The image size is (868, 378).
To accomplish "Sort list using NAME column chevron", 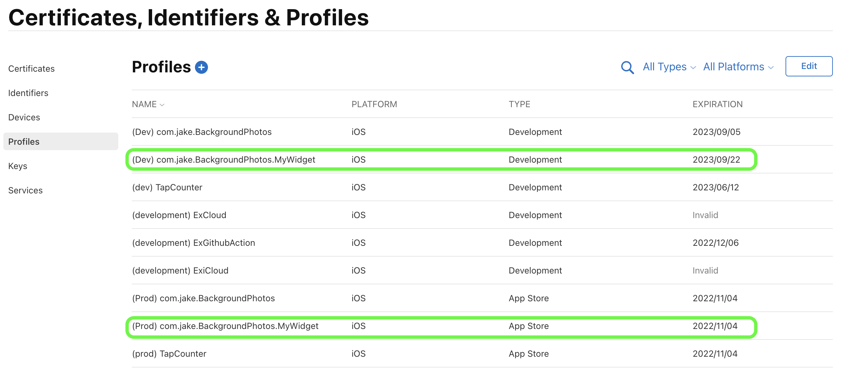I will tap(162, 105).
